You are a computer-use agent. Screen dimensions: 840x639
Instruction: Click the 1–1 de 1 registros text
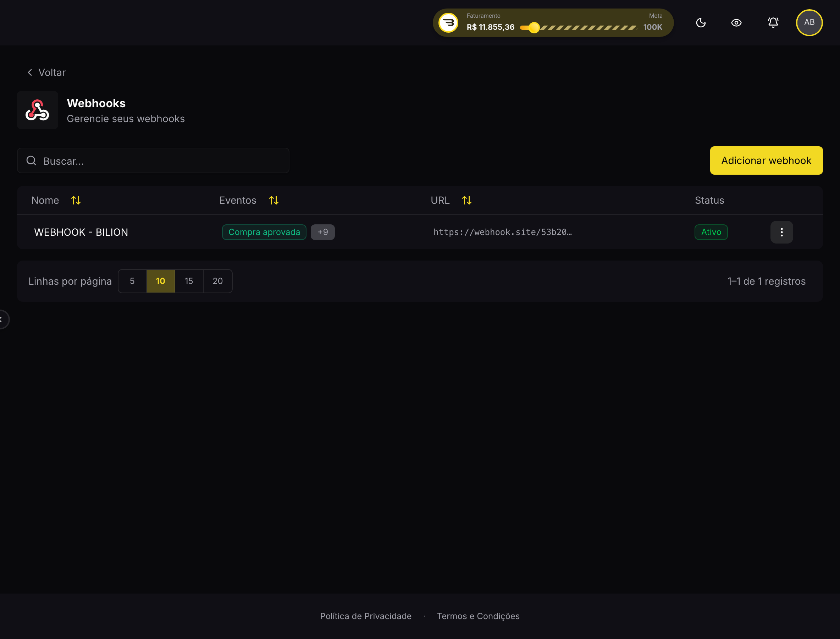(766, 281)
